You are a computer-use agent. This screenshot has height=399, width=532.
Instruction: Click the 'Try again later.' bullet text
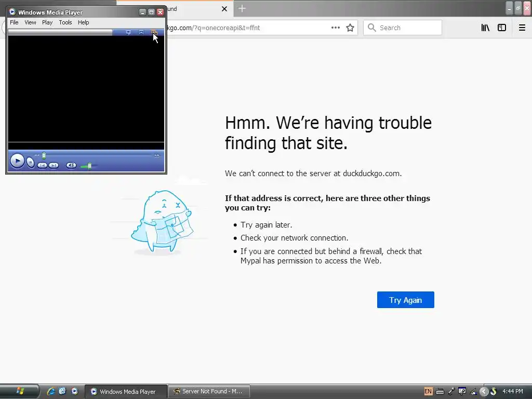pyautogui.click(x=267, y=225)
